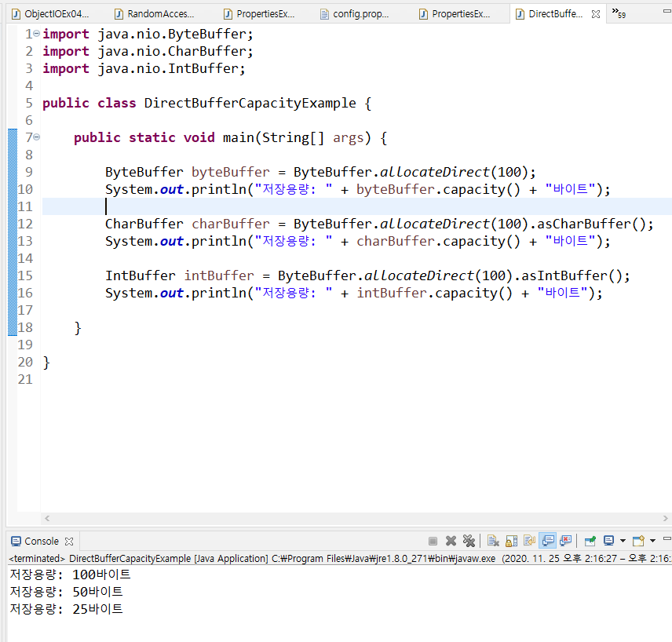Click 'java.nio.CharBuffer' in import line 2
The width and height of the screenshot is (672, 642).
click(x=171, y=52)
